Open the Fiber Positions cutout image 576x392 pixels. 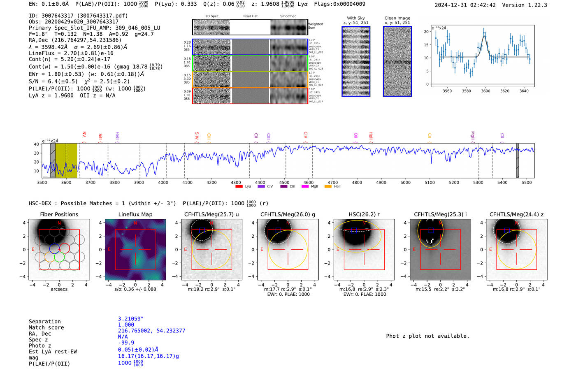click(59, 249)
